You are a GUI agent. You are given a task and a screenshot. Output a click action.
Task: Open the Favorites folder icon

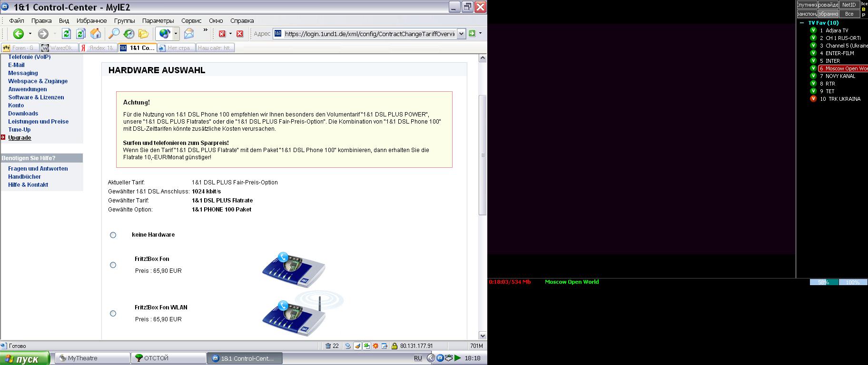pos(143,33)
